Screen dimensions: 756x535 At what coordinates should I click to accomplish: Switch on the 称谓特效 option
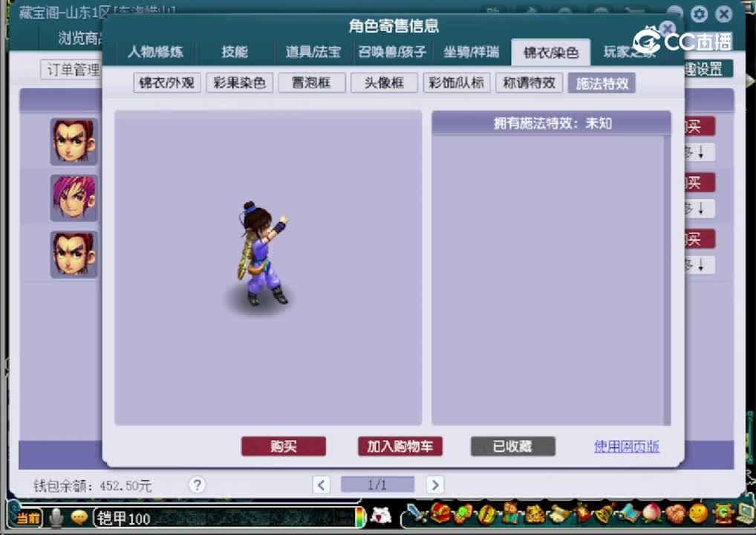click(x=529, y=83)
